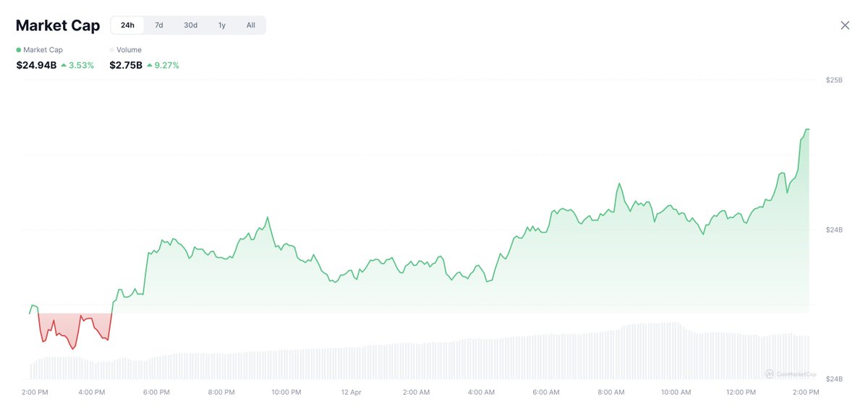Click the Market Cap heading
The height and width of the screenshot is (412, 868).
[x=58, y=25]
